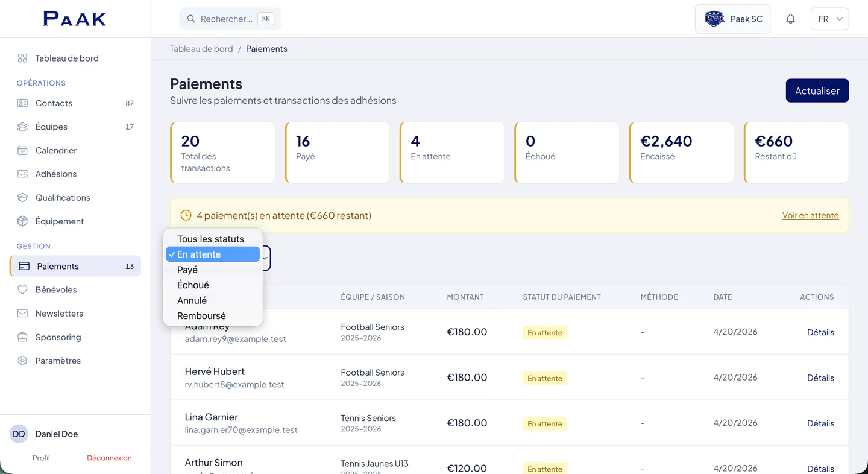Viewport: 868px width, 474px height.
Task: Click the Déconnexion link
Action: point(109,458)
